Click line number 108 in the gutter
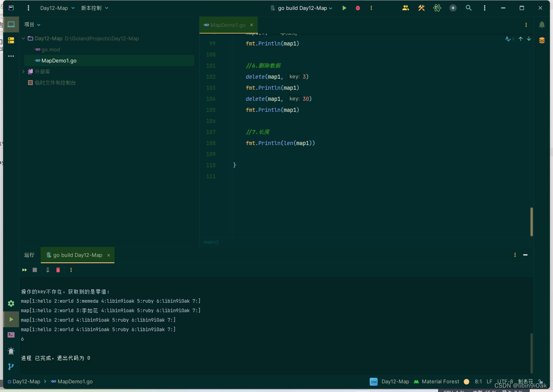This screenshot has height=392, width=553. coord(211,143)
